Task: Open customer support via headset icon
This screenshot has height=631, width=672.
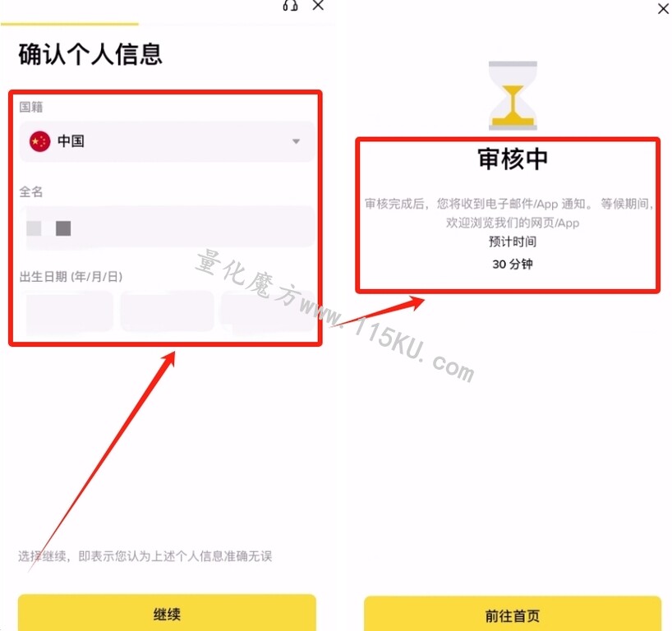Action: click(290, 5)
